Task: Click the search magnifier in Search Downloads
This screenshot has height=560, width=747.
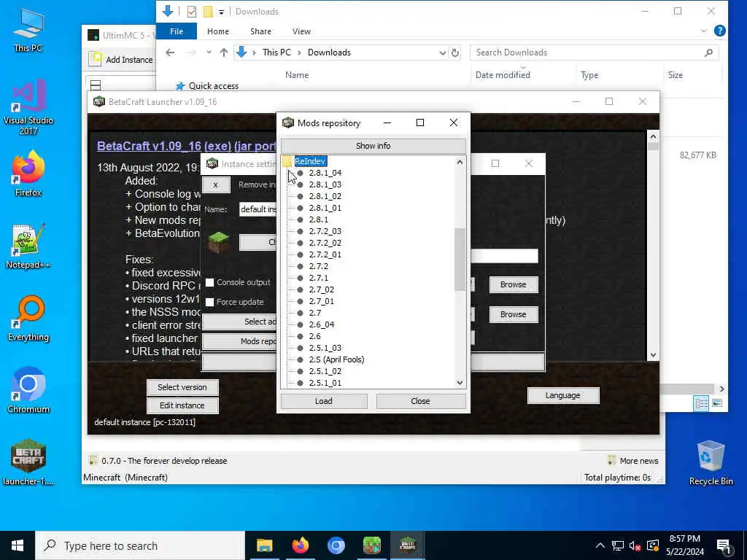Action: click(x=708, y=52)
